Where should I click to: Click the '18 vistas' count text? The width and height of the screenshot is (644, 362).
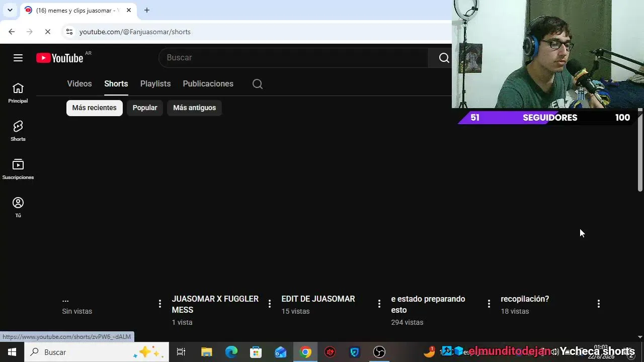pos(515,311)
